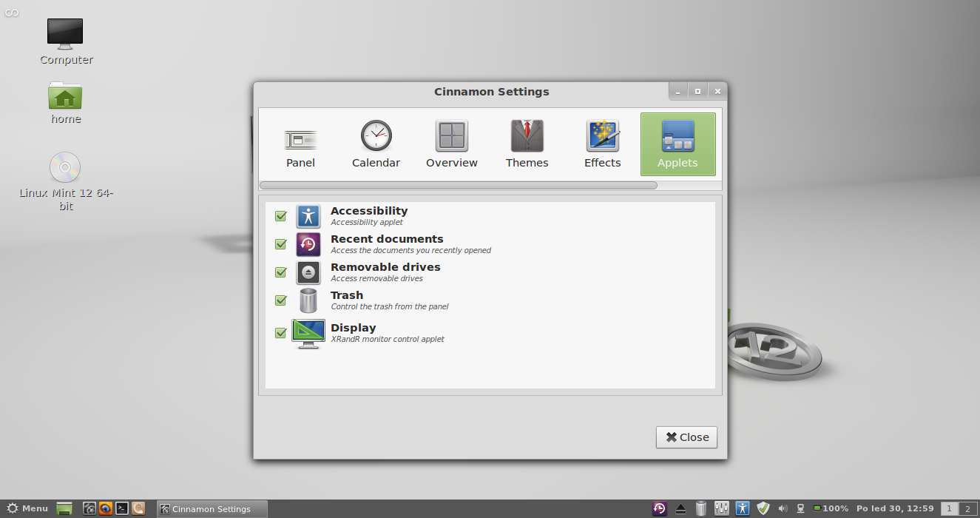The height and width of the screenshot is (518, 980).
Task: Open the update manager shield icon
Action: [763, 508]
